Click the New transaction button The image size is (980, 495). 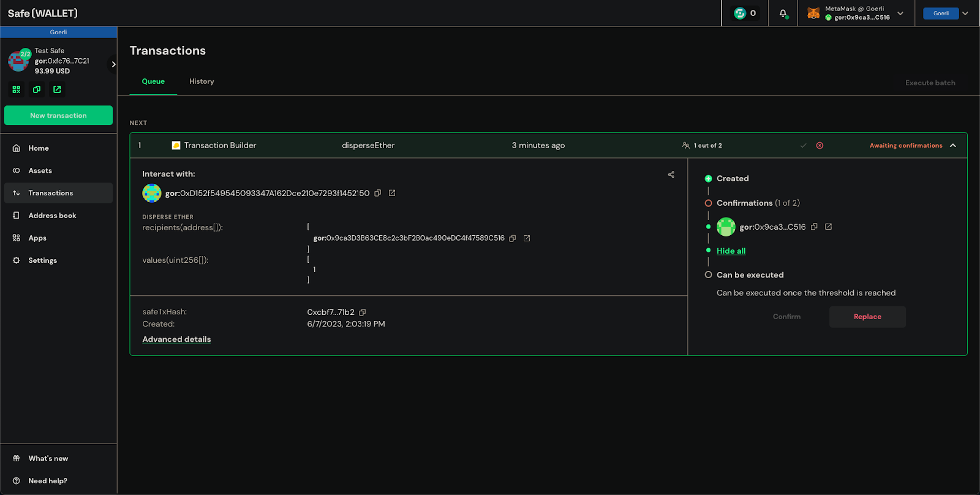pyautogui.click(x=58, y=115)
